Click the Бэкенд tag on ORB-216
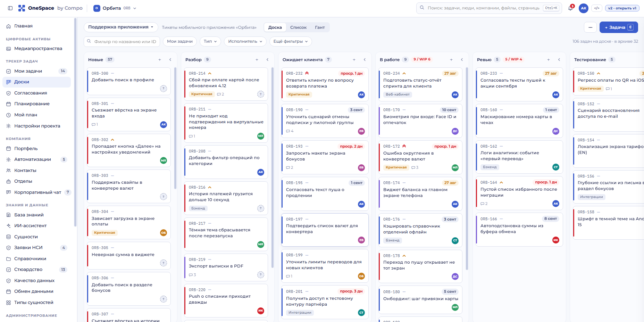 tap(198, 208)
